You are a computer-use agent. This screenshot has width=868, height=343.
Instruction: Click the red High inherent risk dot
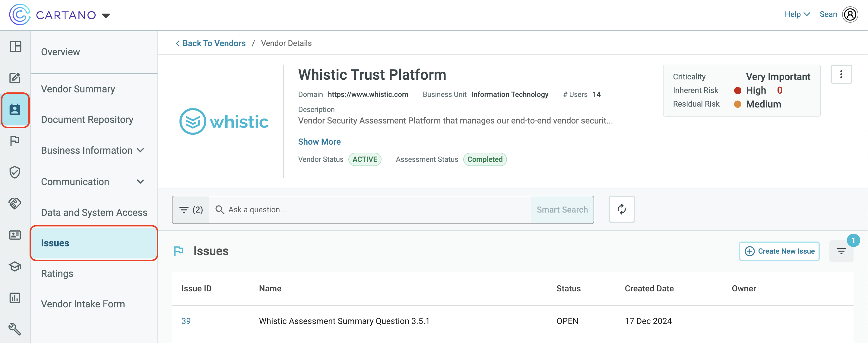(x=737, y=90)
